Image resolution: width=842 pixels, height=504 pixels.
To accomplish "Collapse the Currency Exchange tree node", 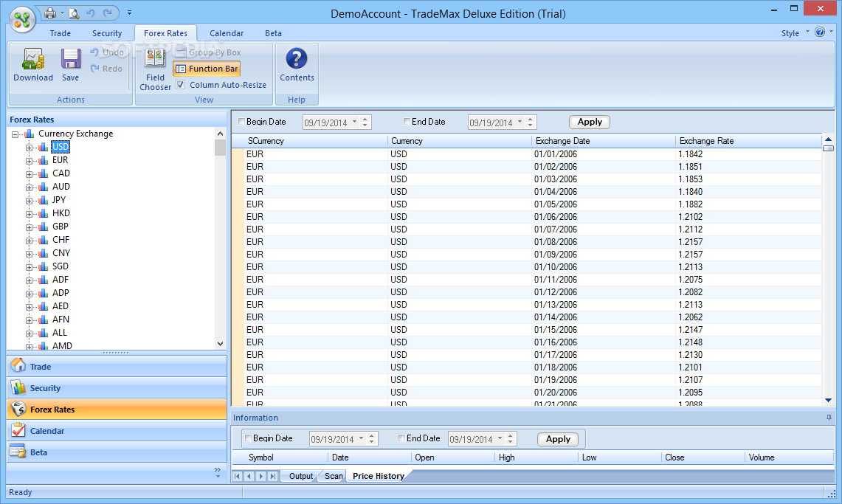I will click(x=15, y=134).
